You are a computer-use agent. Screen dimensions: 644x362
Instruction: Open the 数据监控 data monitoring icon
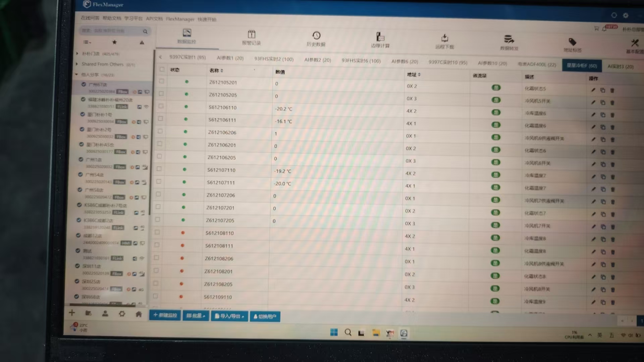(187, 36)
